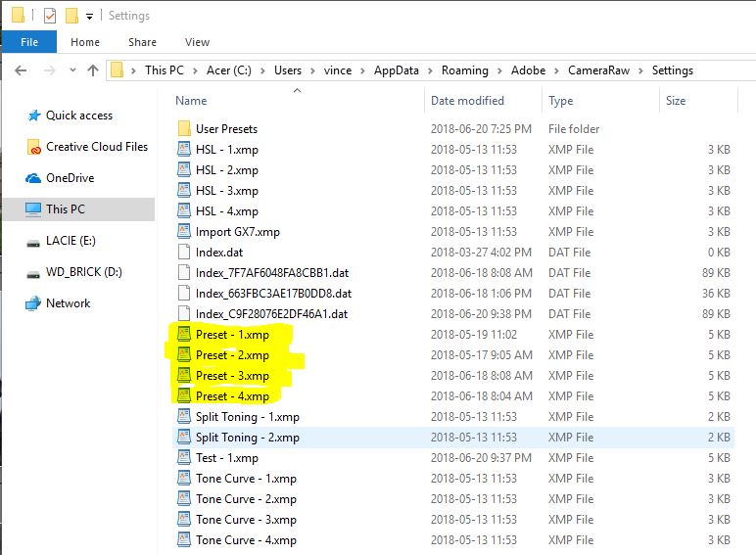Click the Preset - 2.xmp file icon
Screen dimensions: 756x555
[184, 354]
